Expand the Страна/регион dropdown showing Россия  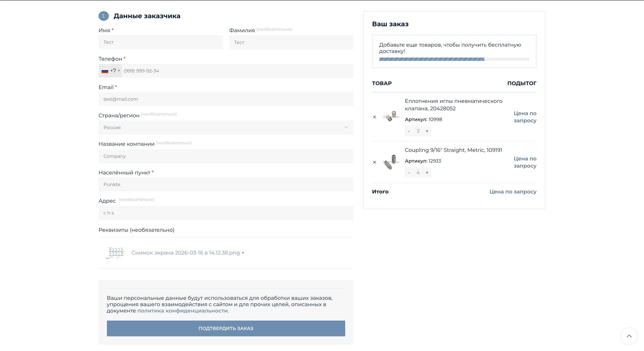pyautogui.click(x=226, y=127)
